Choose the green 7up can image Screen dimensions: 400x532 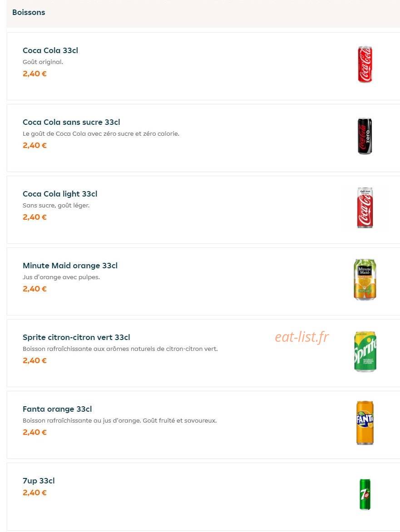[x=365, y=494]
